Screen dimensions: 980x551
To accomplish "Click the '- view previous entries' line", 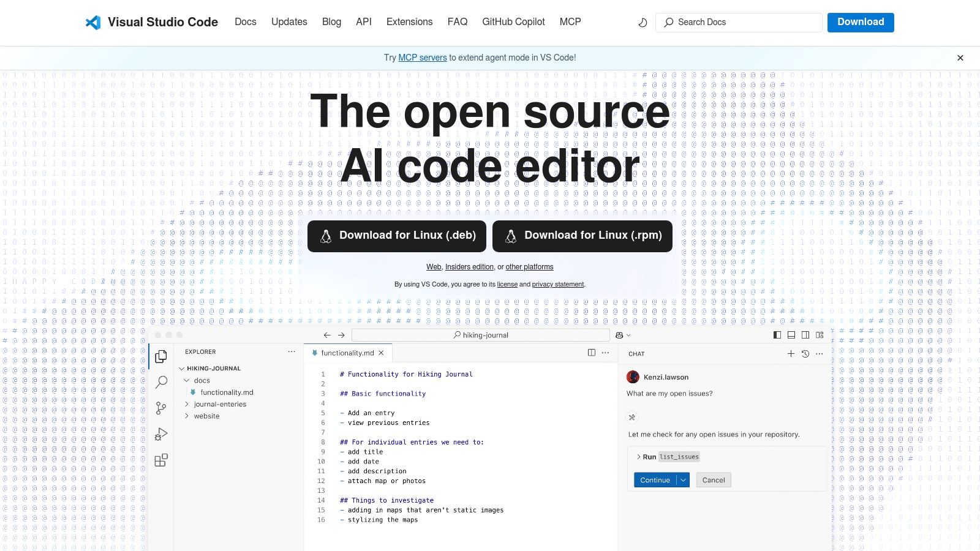I will point(385,422).
